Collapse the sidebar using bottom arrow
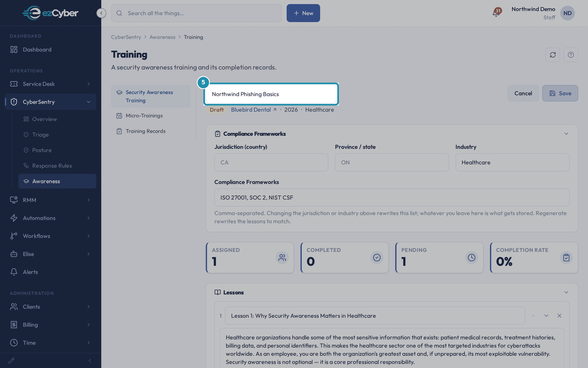Viewport: 588px width, 368px height. click(x=90, y=360)
